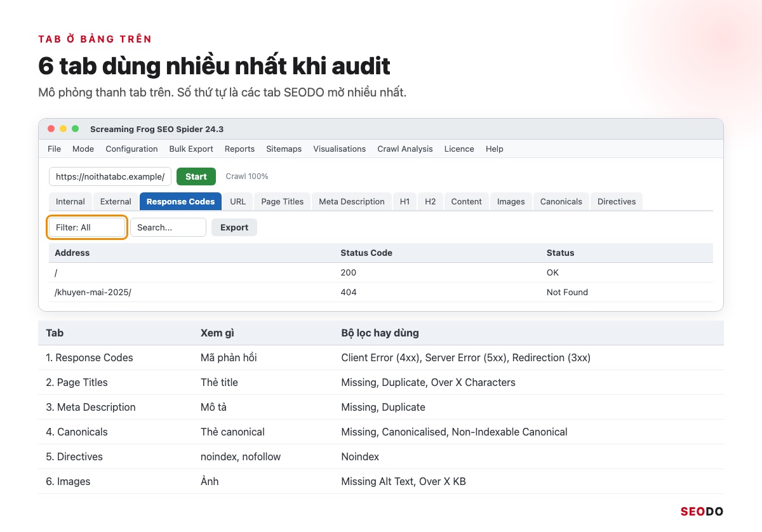Click "Missing, Duplicate, Over X Characters" cell
This screenshot has width=762, height=532.
(429, 382)
